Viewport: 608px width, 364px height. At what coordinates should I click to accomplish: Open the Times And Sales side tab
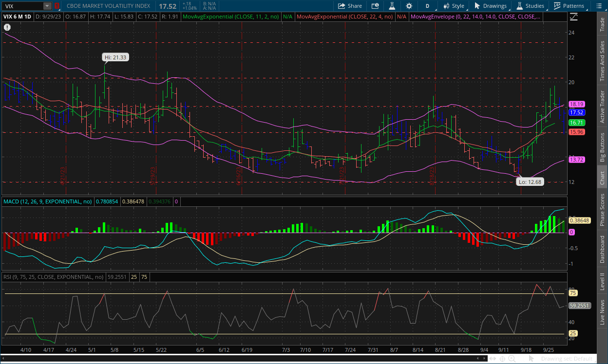[602, 61]
